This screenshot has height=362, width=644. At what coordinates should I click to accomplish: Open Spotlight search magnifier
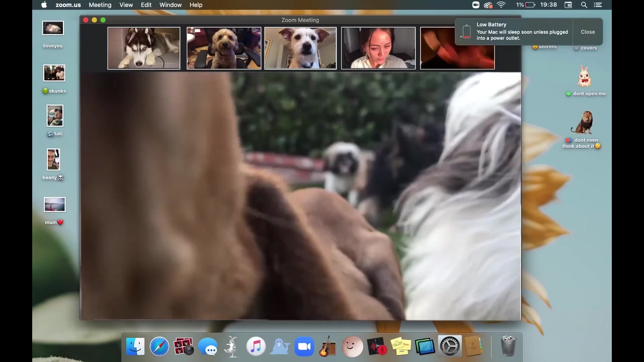[x=584, y=5]
